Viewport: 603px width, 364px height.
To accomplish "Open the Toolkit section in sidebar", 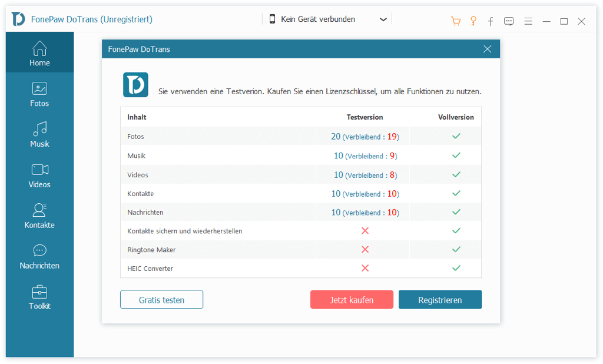I will [x=39, y=297].
